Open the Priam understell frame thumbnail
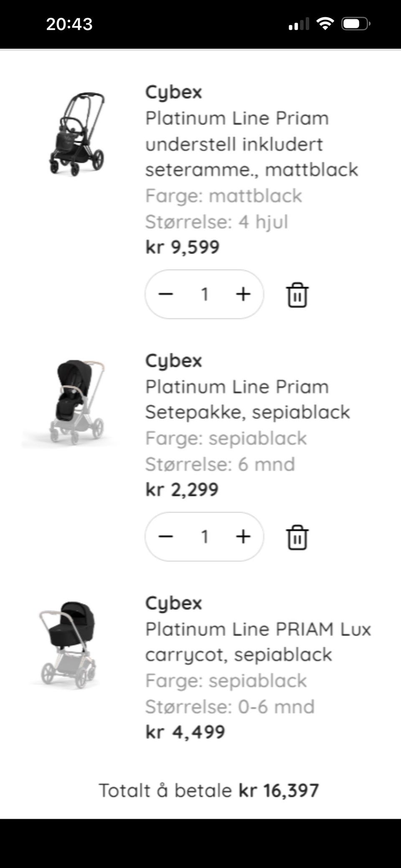Viewport: 401px width, 868px height. coord(76,134)
